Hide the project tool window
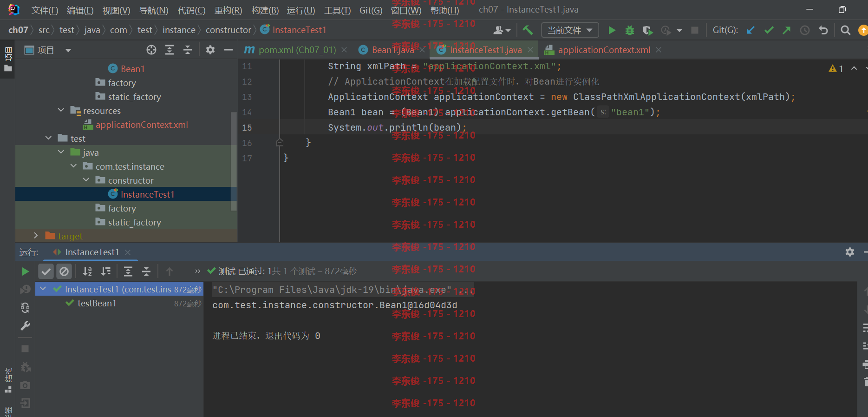The height and width of the screenshot is (417, 868). click(x=228, y=50)
